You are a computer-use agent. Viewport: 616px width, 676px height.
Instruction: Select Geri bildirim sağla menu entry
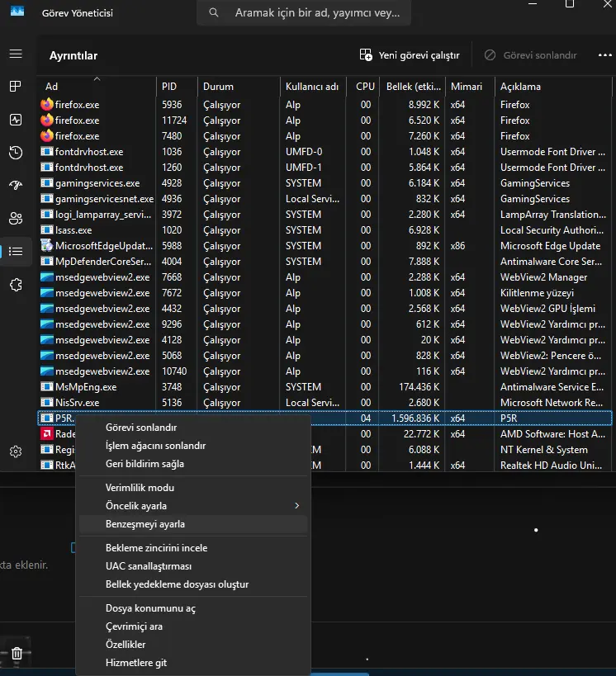pyautogui.click(x=193, y=463)
